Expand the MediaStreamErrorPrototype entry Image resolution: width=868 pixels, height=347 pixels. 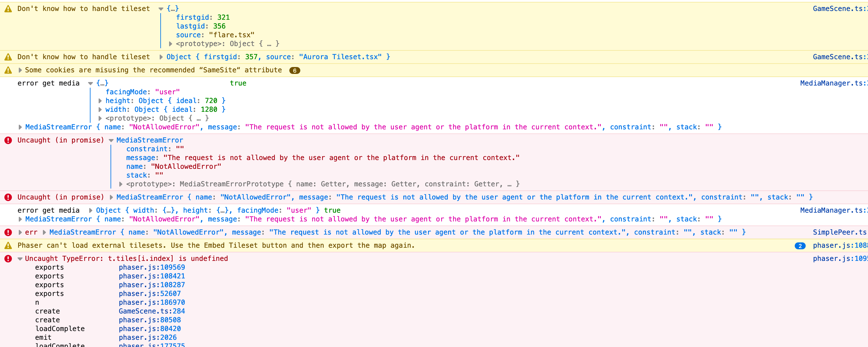point(121,184)
